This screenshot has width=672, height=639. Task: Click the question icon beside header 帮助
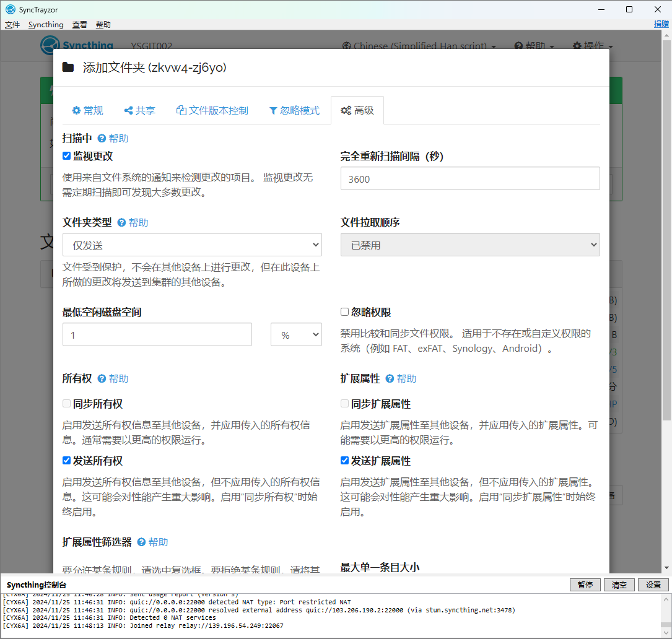pyautogui.click(x=518, y=46)
